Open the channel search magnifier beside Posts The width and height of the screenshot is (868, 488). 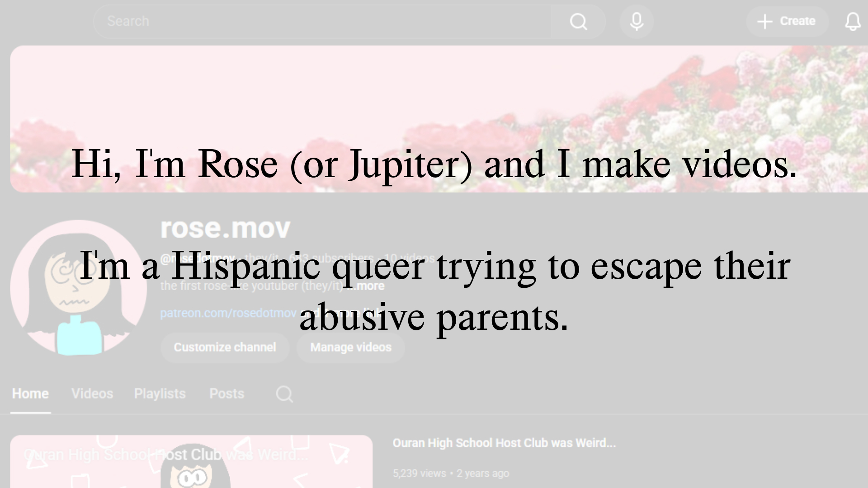(x=284, y=394)
